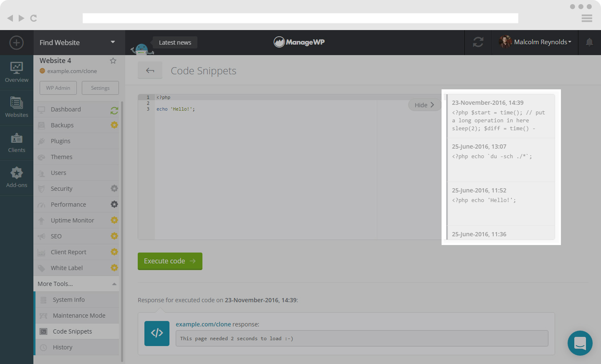The width and height of the screenshot is (601, 364).
Task: Click the sync refresh icon in header
Action: point(478,42)
